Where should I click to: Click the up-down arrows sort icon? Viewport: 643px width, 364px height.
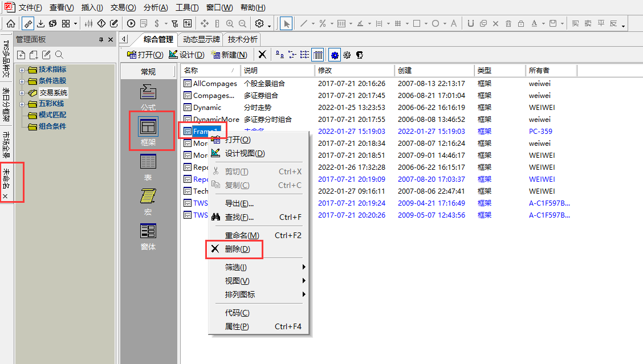tap(188, 23)
